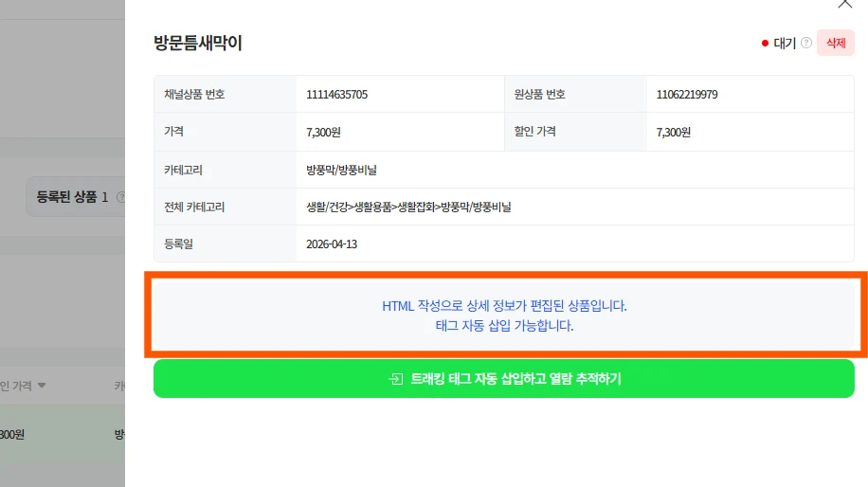Click the 대기 status label text
868x487 pixels.
785,43
